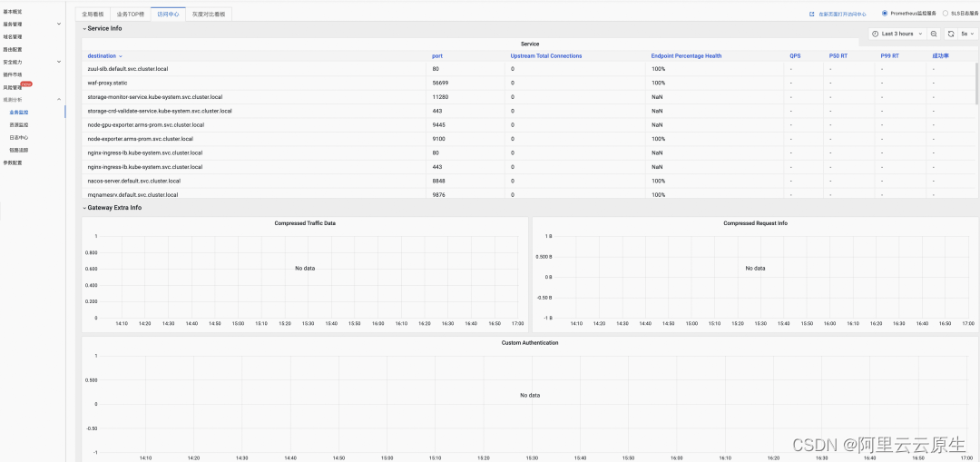Open the 灰度对比看板 tab
The width and height of the screenshot is (980, 462).
209,14
